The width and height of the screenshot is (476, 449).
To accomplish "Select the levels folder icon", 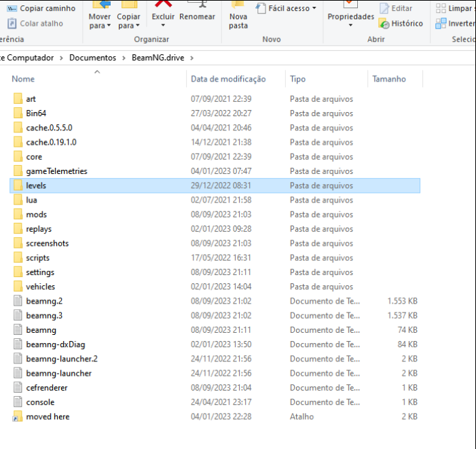I will click(18, 185).
